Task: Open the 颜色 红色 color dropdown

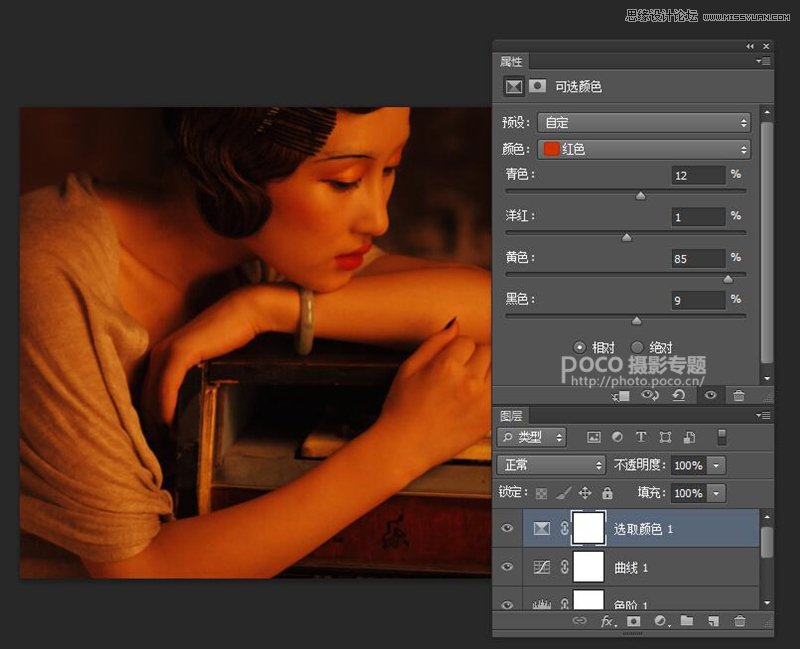Action: pos(644,149)
